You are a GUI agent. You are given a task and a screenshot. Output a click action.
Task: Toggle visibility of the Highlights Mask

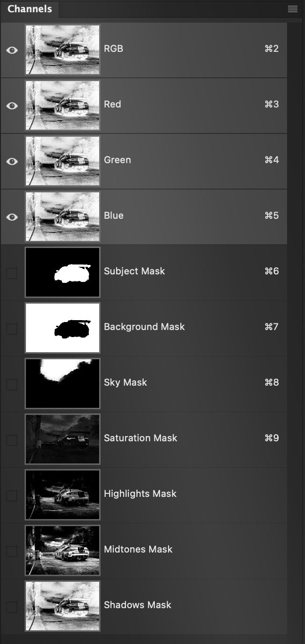pyautogui.click(x=12, y=495)
